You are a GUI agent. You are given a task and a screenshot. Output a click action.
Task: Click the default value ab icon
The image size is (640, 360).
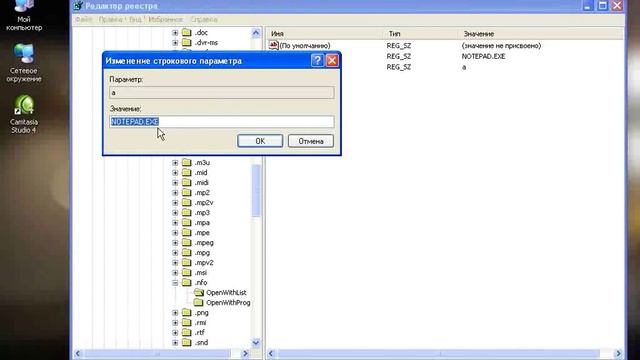(273, 45)
